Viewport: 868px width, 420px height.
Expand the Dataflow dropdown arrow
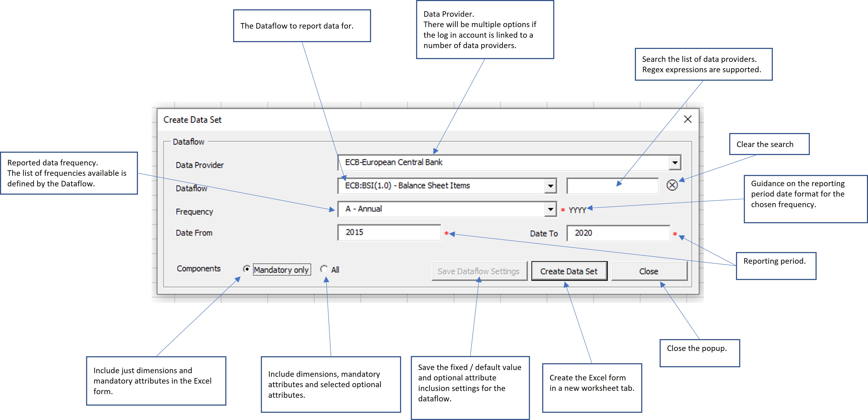(550, 186)
